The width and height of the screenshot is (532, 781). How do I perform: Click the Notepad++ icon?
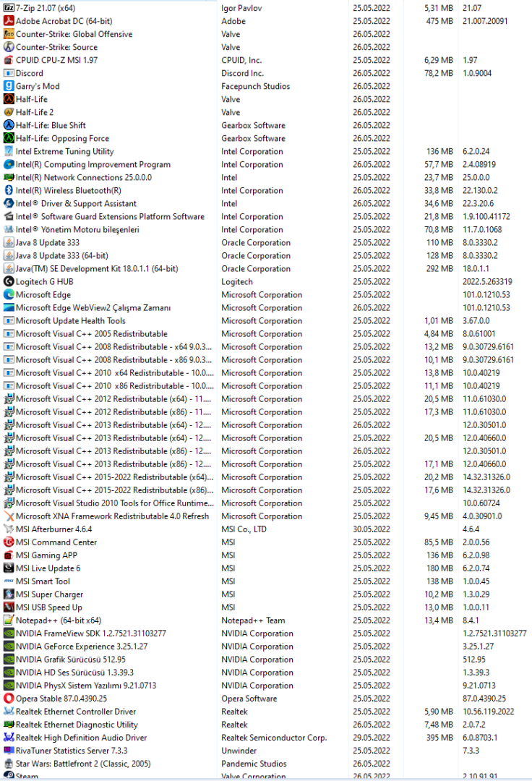click(x=9, y=620)
